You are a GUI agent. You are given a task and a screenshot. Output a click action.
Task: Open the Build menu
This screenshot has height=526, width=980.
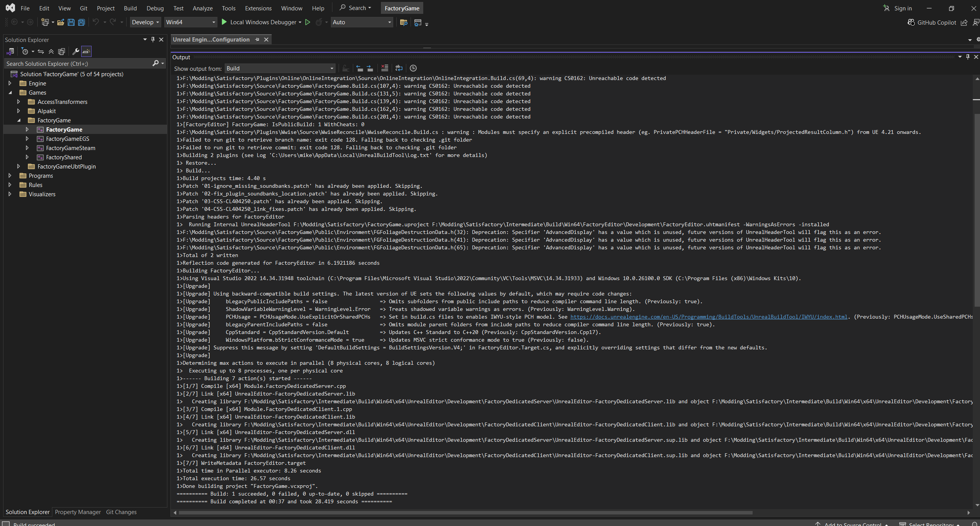click(x=130, y=8)
